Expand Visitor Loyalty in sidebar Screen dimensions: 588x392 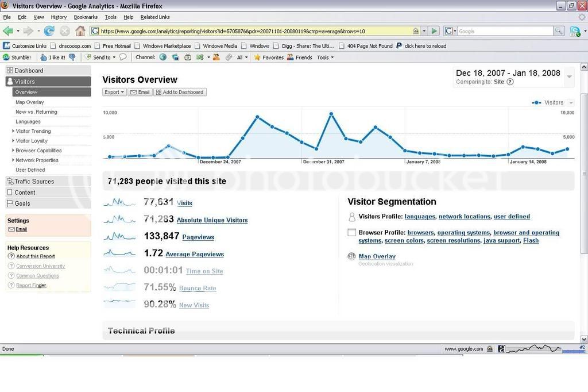[x=32, y=141]
